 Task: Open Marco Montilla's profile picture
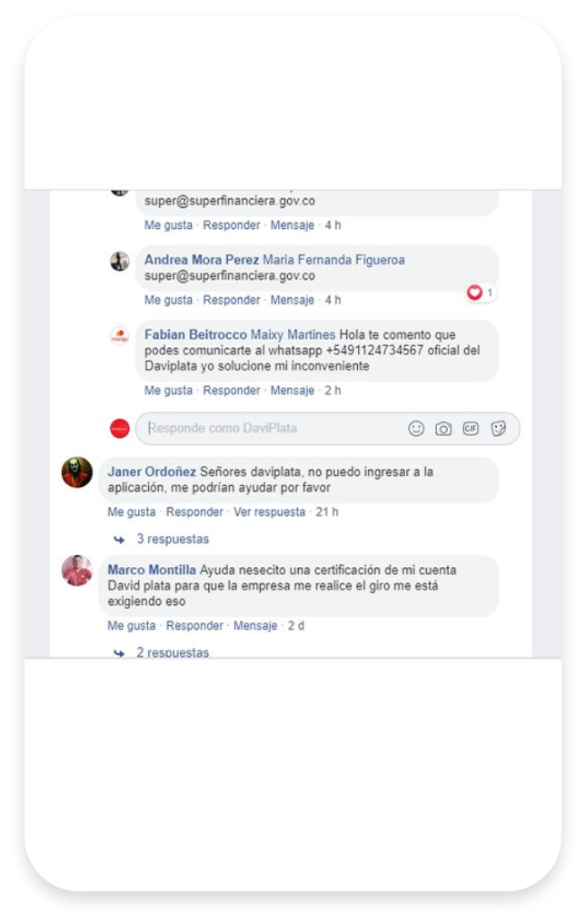point(76,571)
